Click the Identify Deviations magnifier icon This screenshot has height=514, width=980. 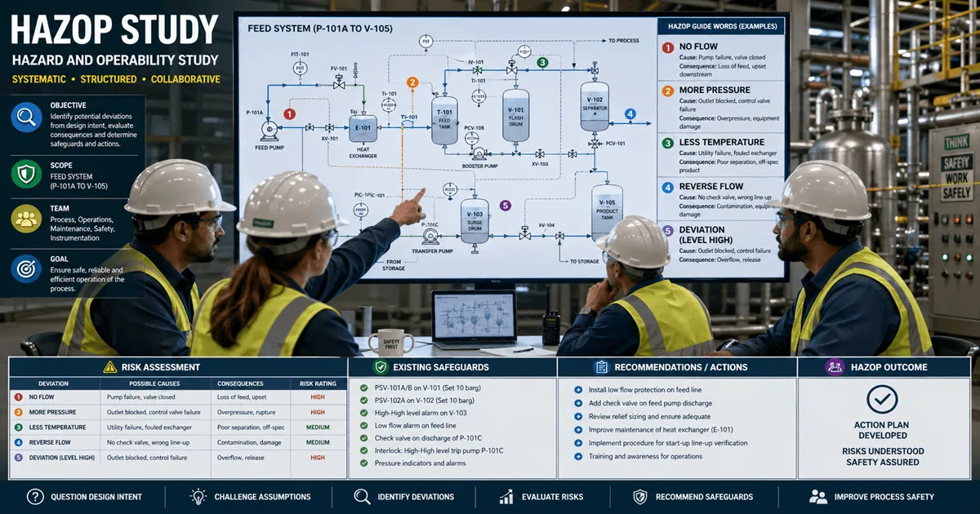362,496
